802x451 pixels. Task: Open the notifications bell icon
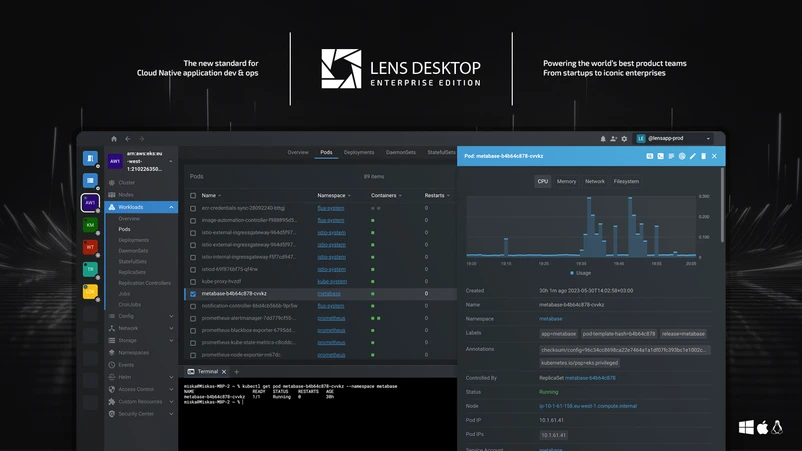[x=603, y=139]
